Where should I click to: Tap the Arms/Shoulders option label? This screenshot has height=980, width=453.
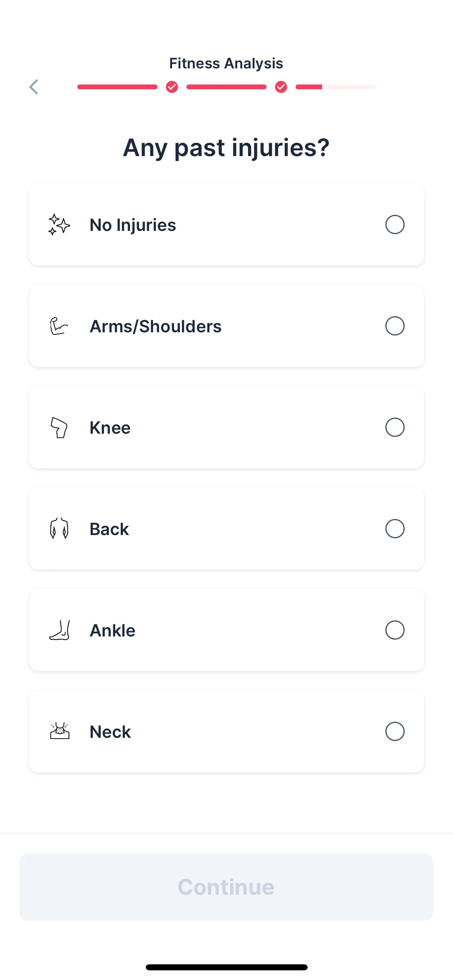(155, 326)
